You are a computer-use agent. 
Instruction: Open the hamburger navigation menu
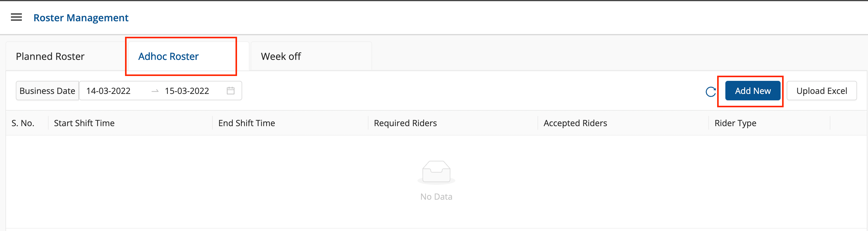(16, 18)
